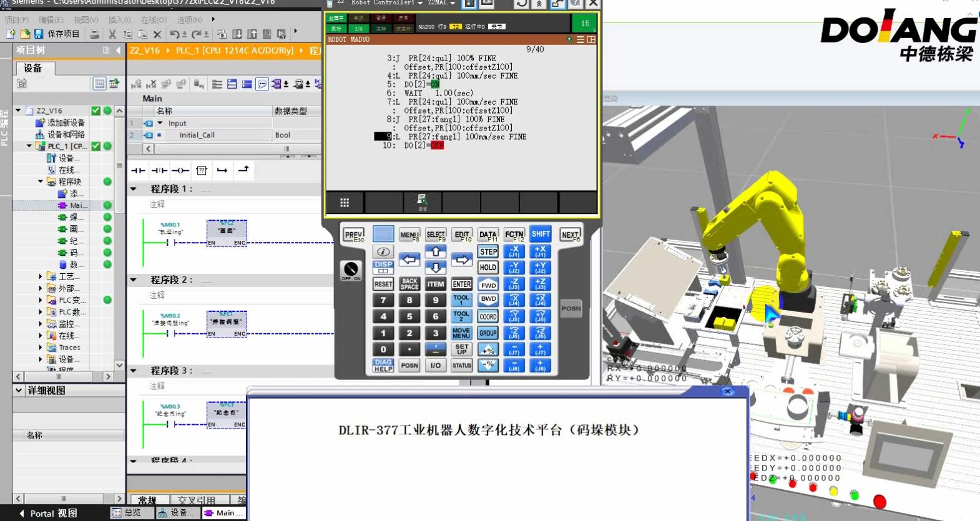Click 保存项目 save project button
The image size is (980, 521).
pyautogui.click(x=57, y=34)
